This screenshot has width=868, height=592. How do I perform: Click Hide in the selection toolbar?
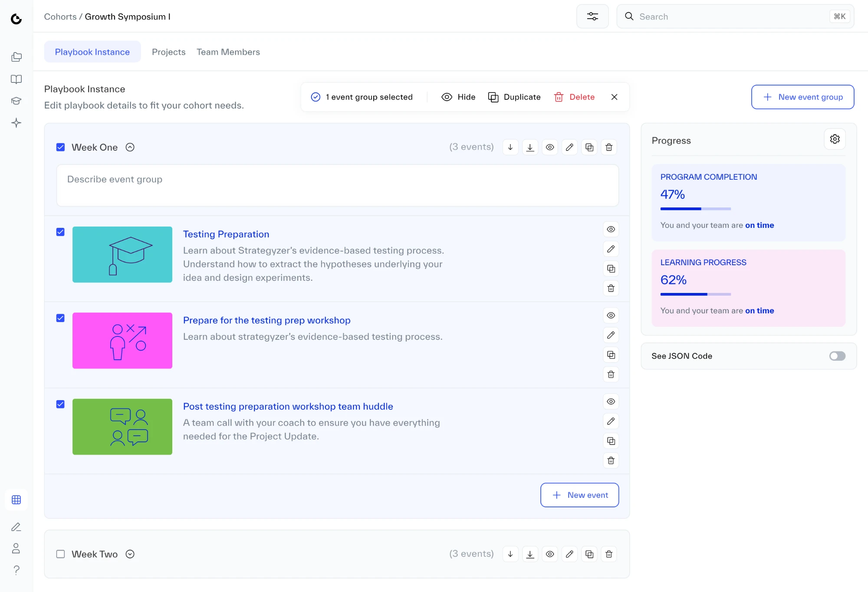pyautogui.click(x=458, y=97)
